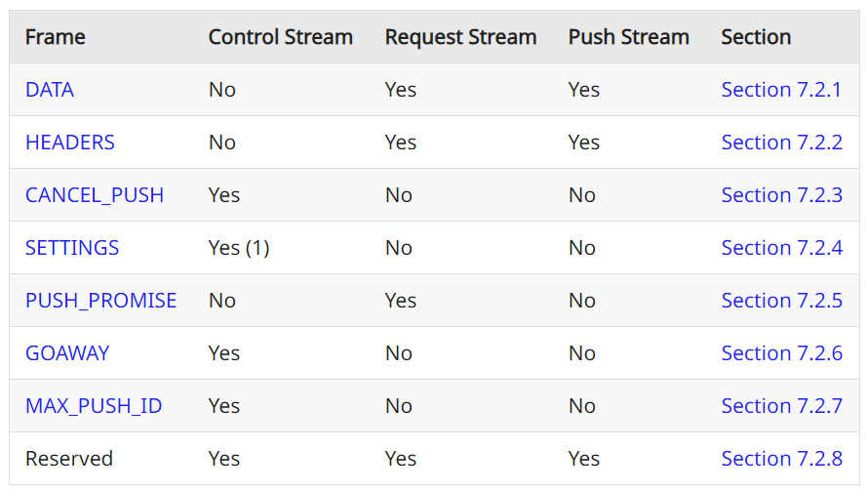Screen dimensions: 868x492
Task: Follow the CANCEL_PUSH frame link
Action: (x=95, y=195)
